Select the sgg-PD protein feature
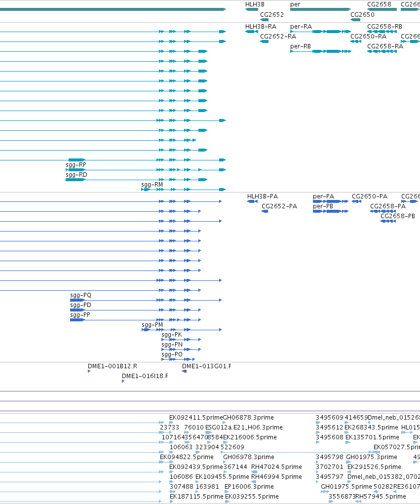The height and width of the screenshot is (504, 420). point(136,310)
